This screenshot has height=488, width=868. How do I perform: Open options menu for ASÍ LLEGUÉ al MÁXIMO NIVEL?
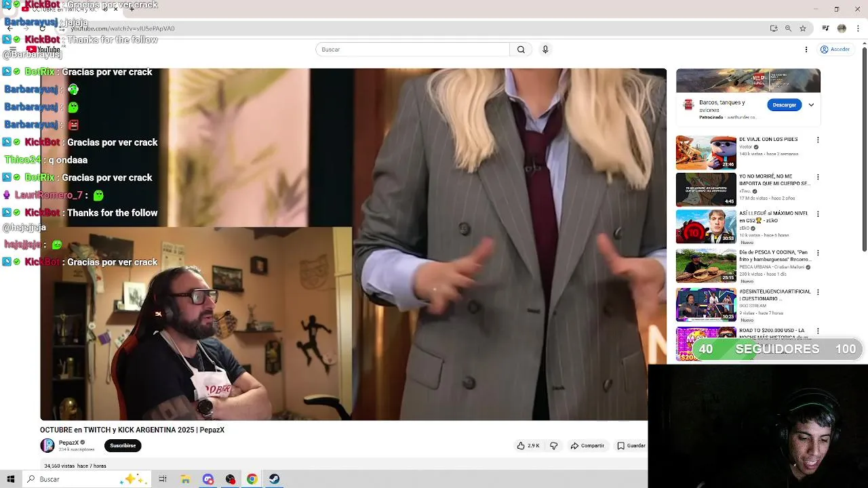pyautogui.click(x=818, y=214)
